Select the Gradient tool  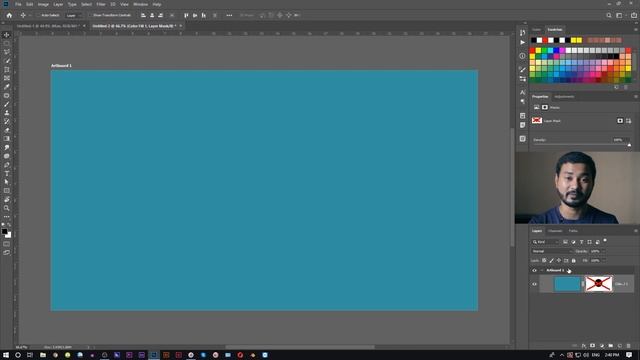click(x=7, y=139)
